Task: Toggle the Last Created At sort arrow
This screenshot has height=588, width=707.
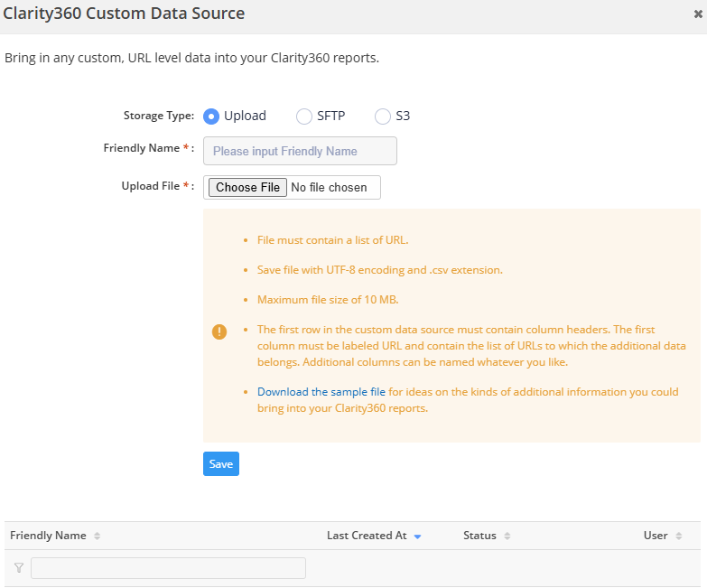Action: tap(417, 537)
